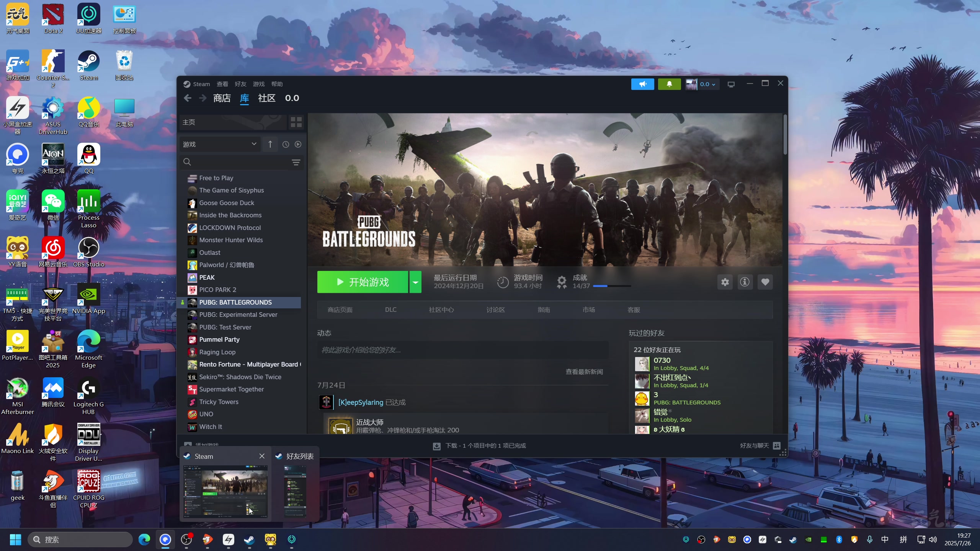The image size is (980, 551).
Task: Open Microsoft Edge desktop icon
Action: click(89, 349)
